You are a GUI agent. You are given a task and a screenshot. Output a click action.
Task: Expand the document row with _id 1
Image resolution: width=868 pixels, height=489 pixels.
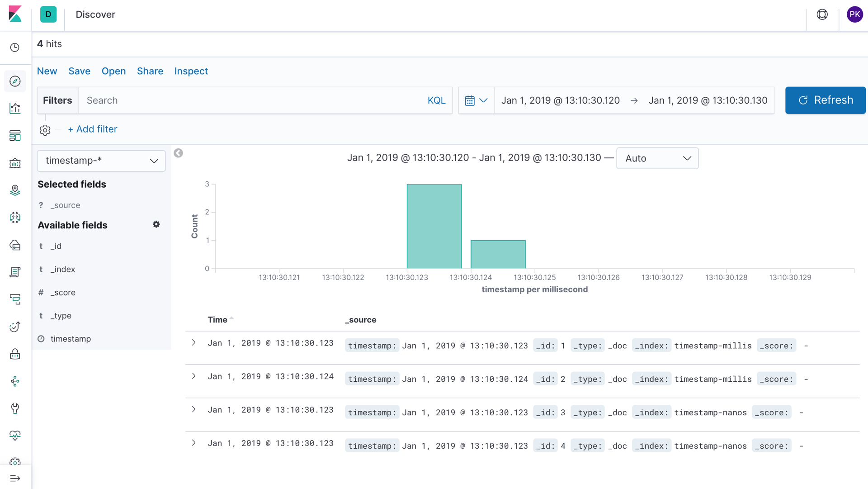coord(193,343)
